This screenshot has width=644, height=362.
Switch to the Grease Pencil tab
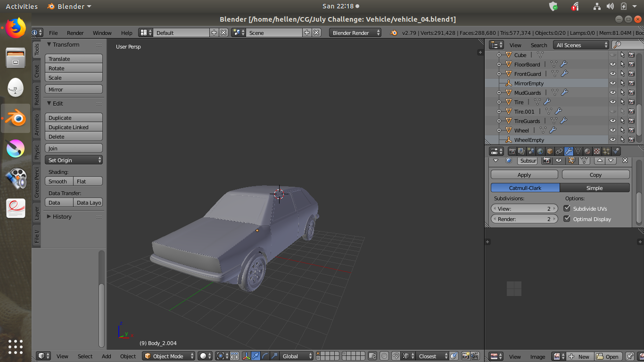click(37, 183)
